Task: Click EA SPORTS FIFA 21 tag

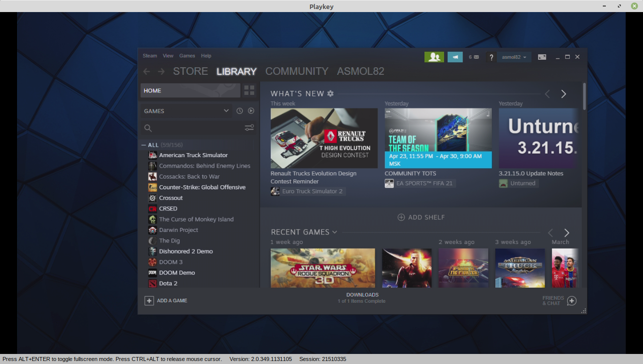Action: click(420, 183)
